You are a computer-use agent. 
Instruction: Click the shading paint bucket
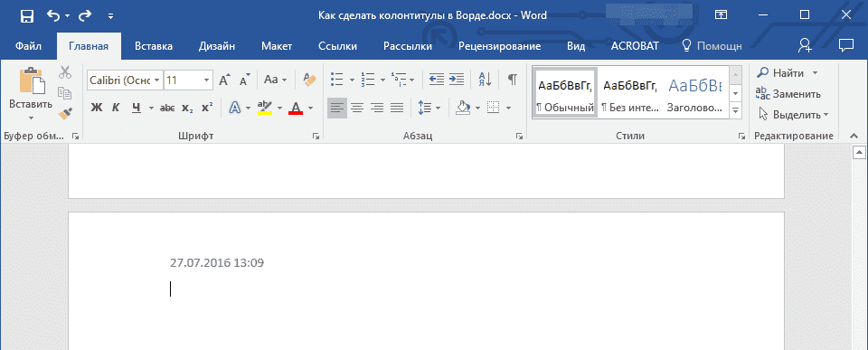point(463,108)
